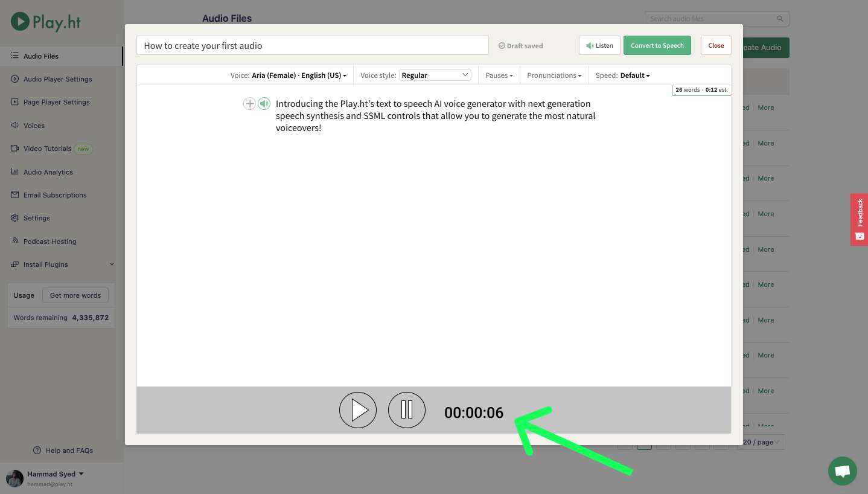Click the search magnifier icon
This screenshot has width=868, height=494.
pos(780,19)
